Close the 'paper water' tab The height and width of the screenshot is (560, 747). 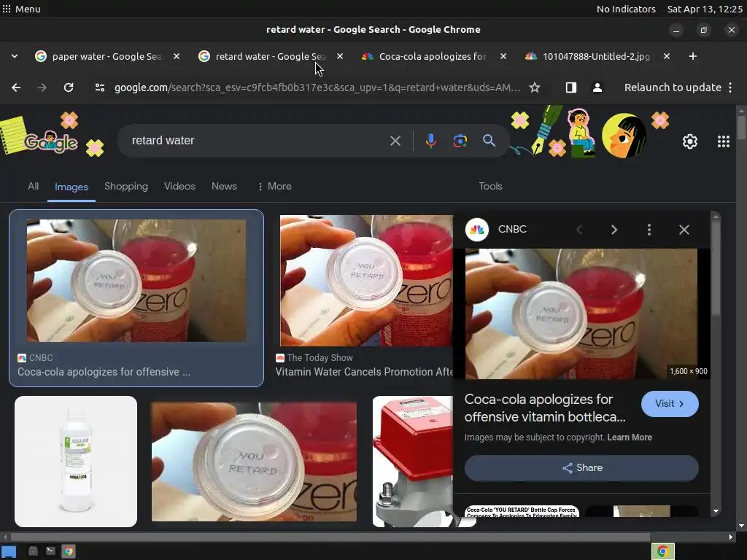(177, 56)
